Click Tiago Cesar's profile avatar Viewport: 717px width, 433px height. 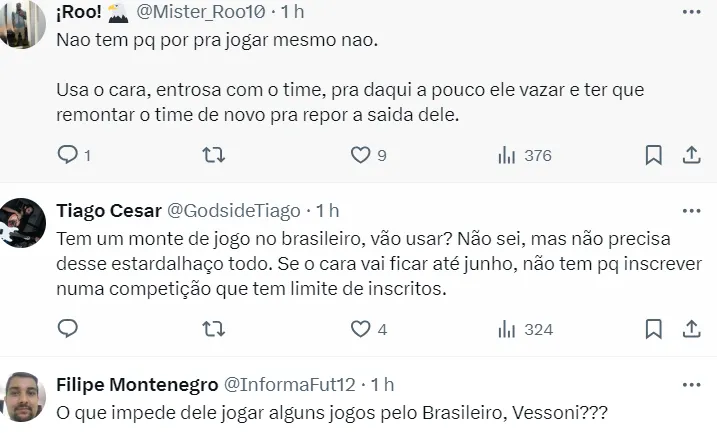coord(25,223)
